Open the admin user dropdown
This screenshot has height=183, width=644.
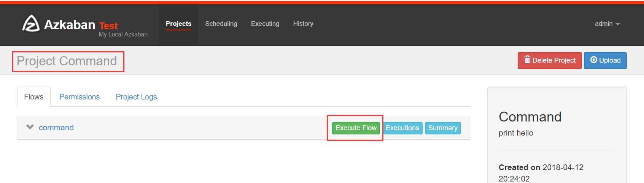607,24
